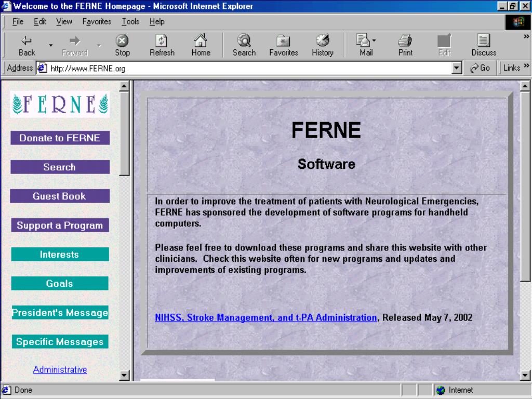Click the Donate to FERNE button
This screenshot has height=399, width=532.
(60, 138)
